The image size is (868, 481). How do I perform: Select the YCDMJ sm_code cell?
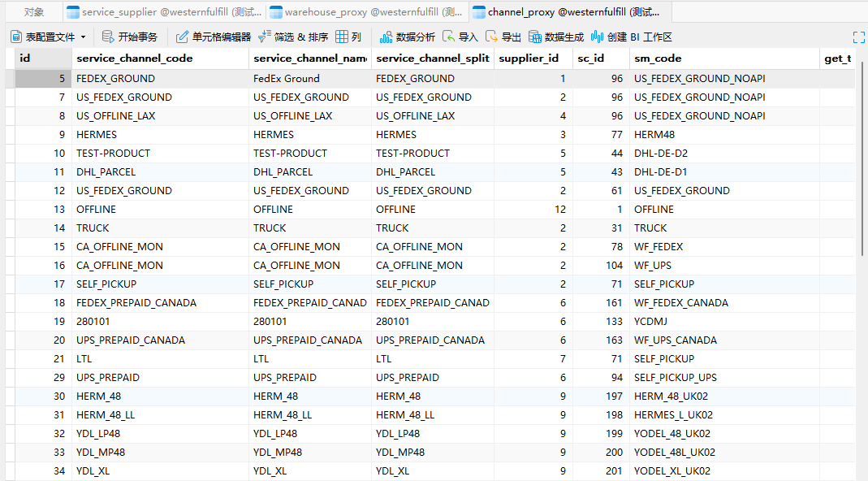tap(724, 322)
